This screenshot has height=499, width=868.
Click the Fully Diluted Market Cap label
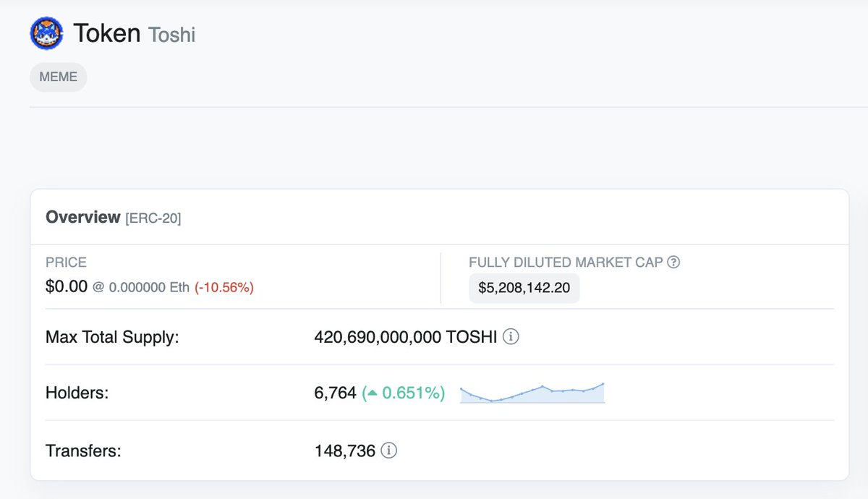click(x=566, y=263)
